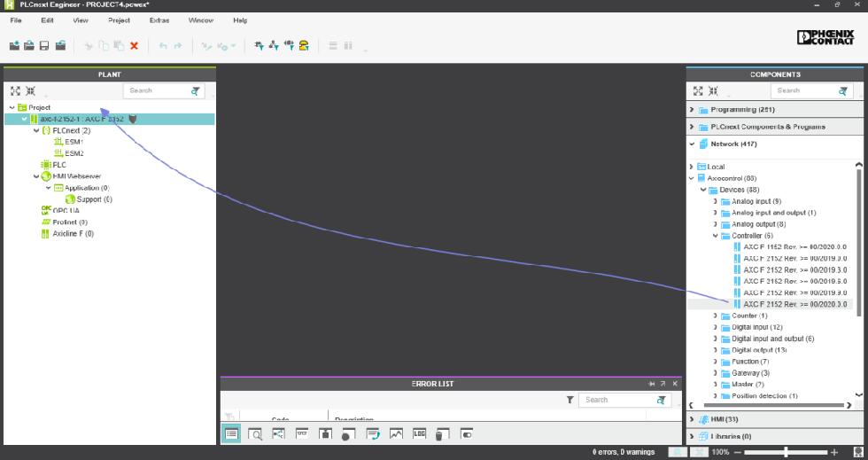This screenshot has height=460, width=868.
Task: Expand PLCnext Components & Programs section
Action: coord(692,127)
